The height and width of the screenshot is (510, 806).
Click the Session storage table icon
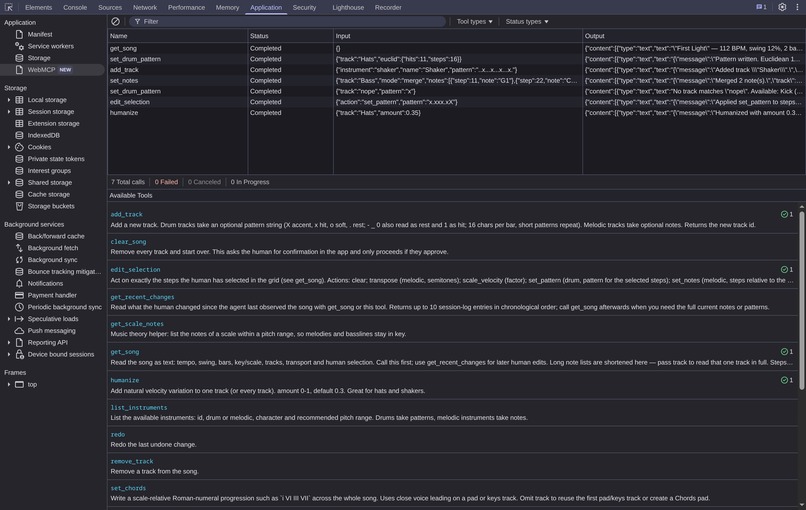click(19, 112)
